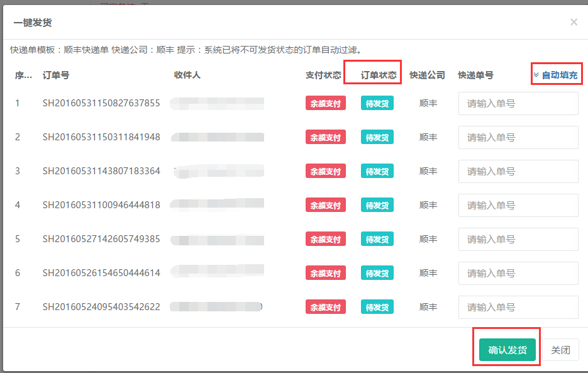Click tracking number input for row 6

[x=518, y=273]
